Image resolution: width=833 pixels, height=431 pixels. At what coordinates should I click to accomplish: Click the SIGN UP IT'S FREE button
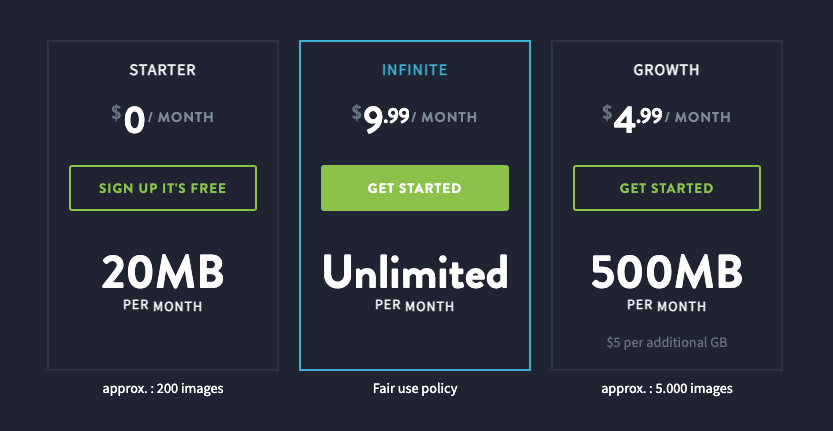[163, 188]
